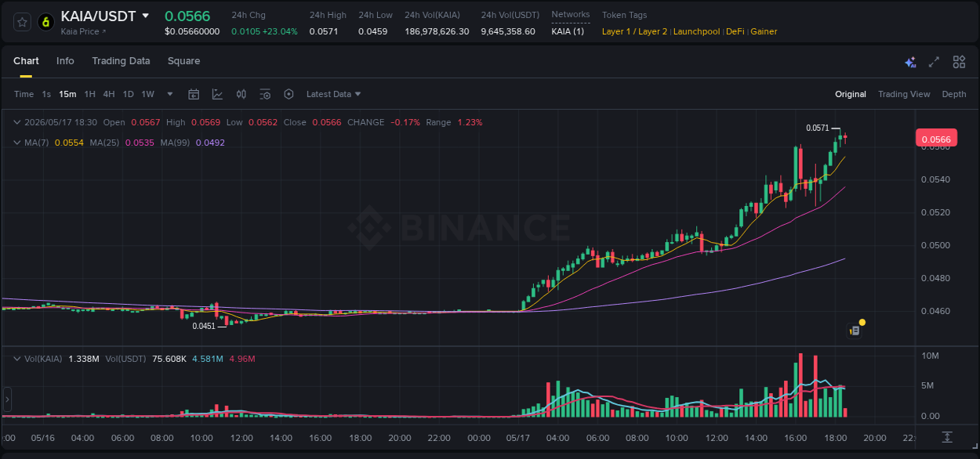Click the MA(99) value 0.0492
Screen dimensions: 980x459
(210, 143)
